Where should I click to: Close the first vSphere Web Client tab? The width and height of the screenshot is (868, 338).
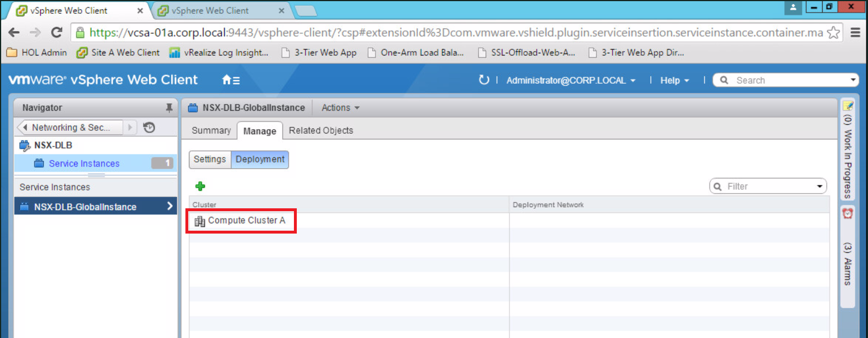click(x=140, y=10)
